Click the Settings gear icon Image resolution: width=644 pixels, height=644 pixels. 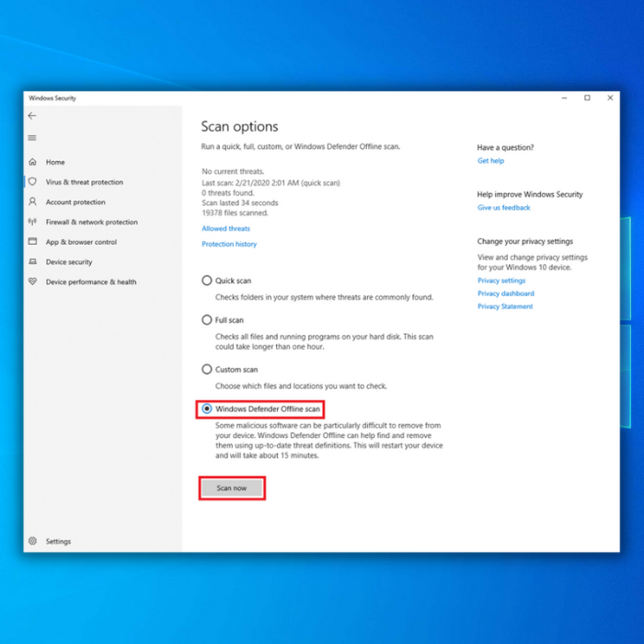(x=32, y=541)
